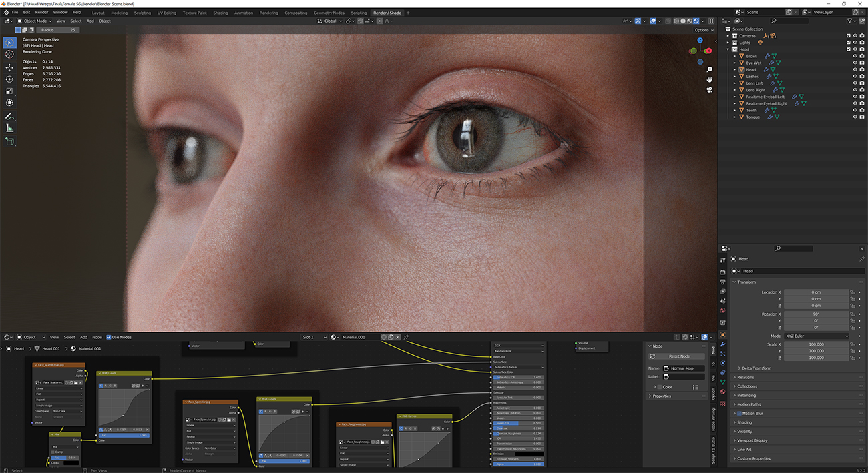Uncheck the Lights collection checkbox
Screen dimensions: 868x473
[848, 43]
